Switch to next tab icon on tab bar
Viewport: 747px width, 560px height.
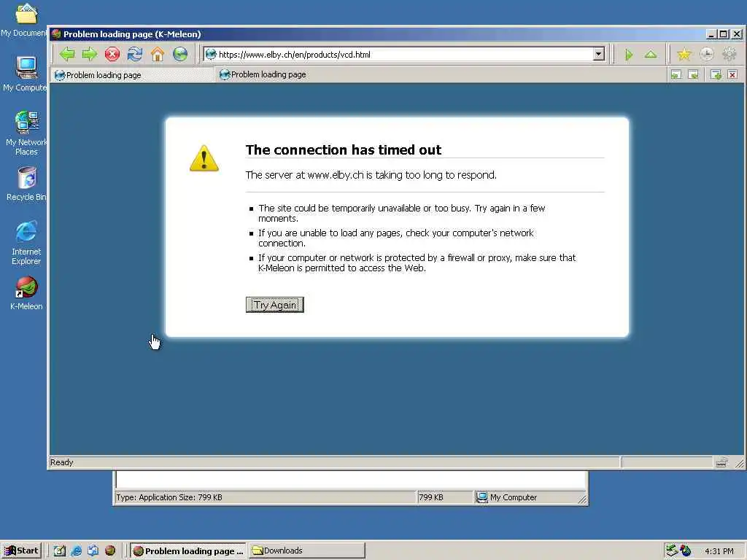tap(694, 75)
